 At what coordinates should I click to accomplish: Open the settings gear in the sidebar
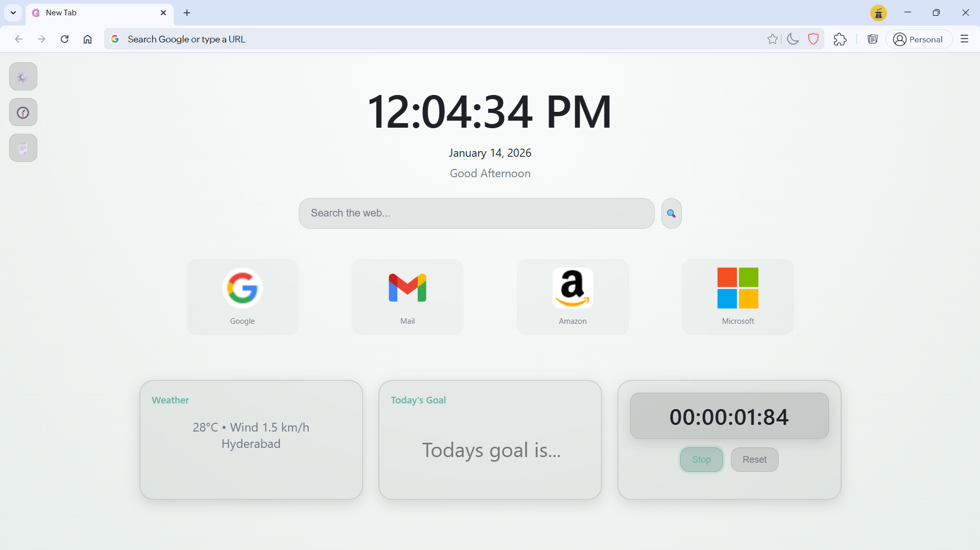click(23, 76)
